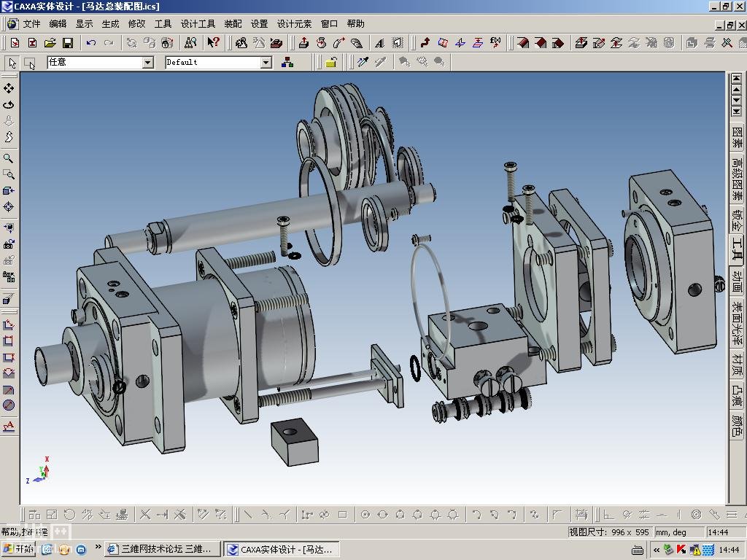The image size is (747, 560).
Task: Click the f(x) formula icon
Action: tap(495, 43)
